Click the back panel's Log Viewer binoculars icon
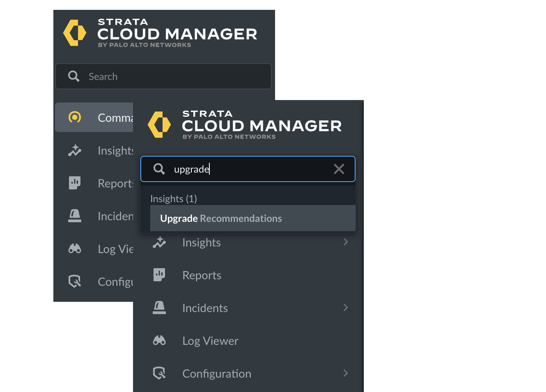Image resolution: width=546 pixels, height=392 pixels. click(75, 248)
